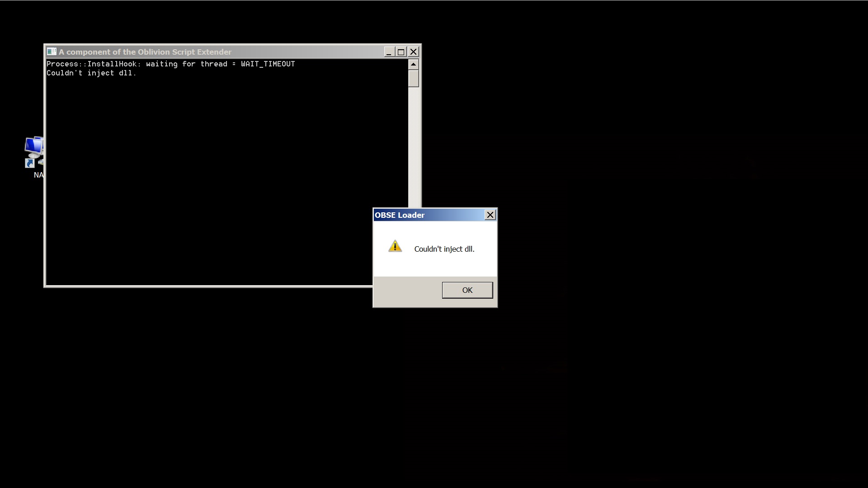
Task: Select the NA label under the desktop icon
Action: (38, 175)
